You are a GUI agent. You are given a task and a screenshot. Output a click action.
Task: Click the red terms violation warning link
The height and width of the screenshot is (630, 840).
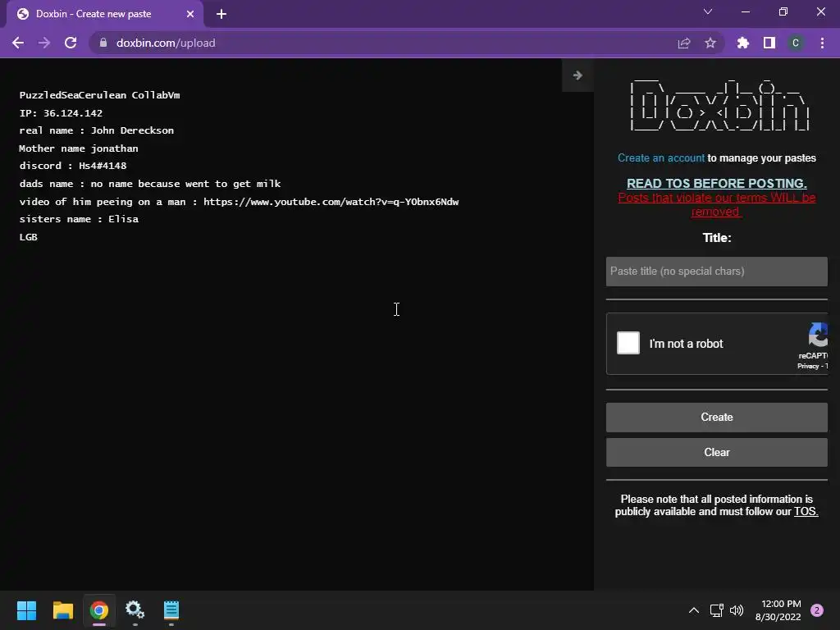(717, 204)
